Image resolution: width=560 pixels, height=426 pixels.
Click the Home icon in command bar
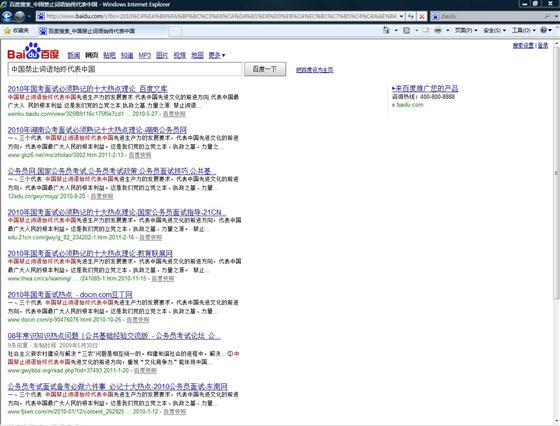(x=386, y=30)
